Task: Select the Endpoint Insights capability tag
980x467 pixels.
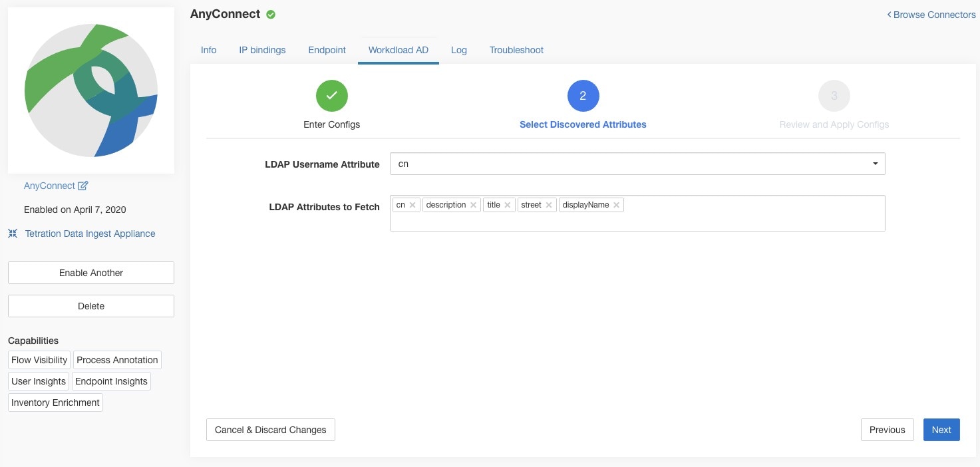Action: click(111, 381)
